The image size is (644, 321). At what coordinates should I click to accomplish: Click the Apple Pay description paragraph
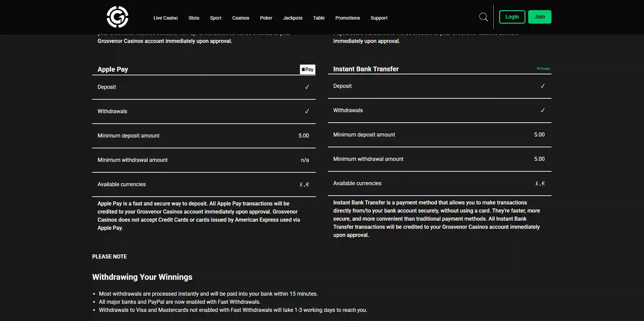click(x=199, y=216)
